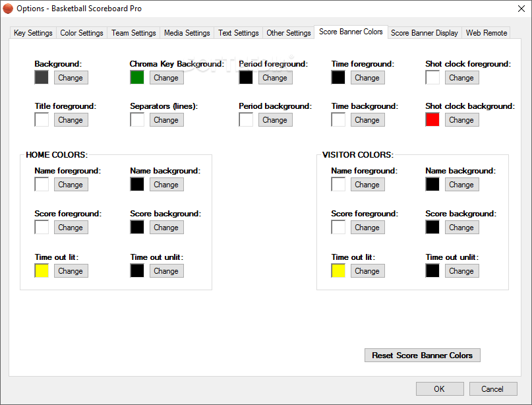Image resolution: width=532 pixels, height=405 pixels.
Task: Select the Text Settings tab
Action: click(x=238, y=33)
